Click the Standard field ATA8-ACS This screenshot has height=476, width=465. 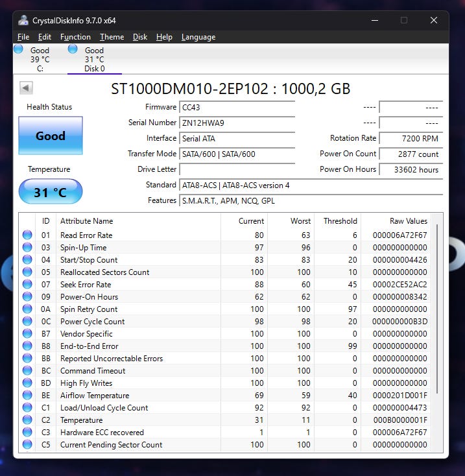click(311, 185)
